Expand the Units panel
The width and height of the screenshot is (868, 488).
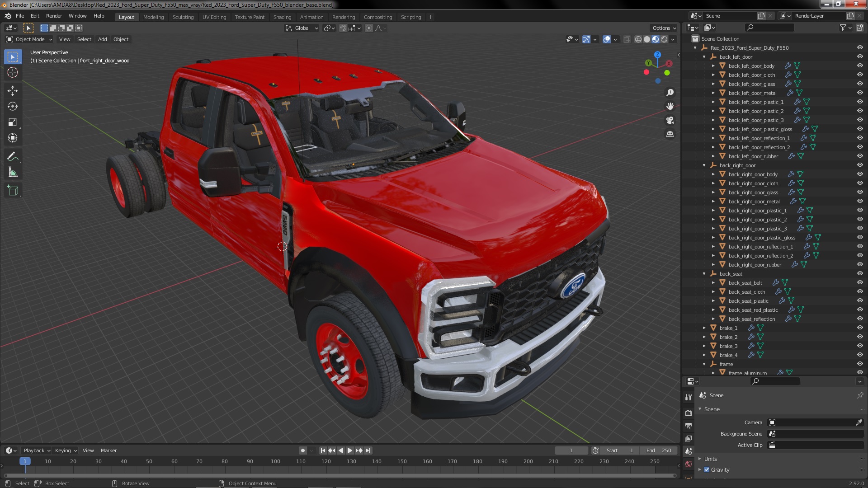coord(710,459)
